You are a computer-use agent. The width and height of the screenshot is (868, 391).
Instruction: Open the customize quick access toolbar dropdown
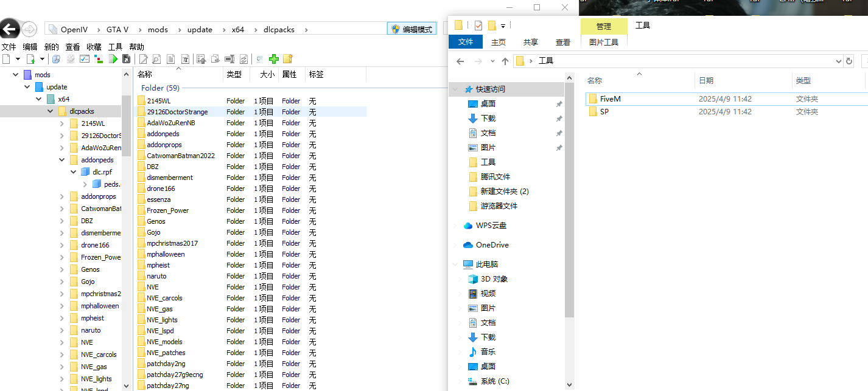pyautogui.click(x=503, y=26)
